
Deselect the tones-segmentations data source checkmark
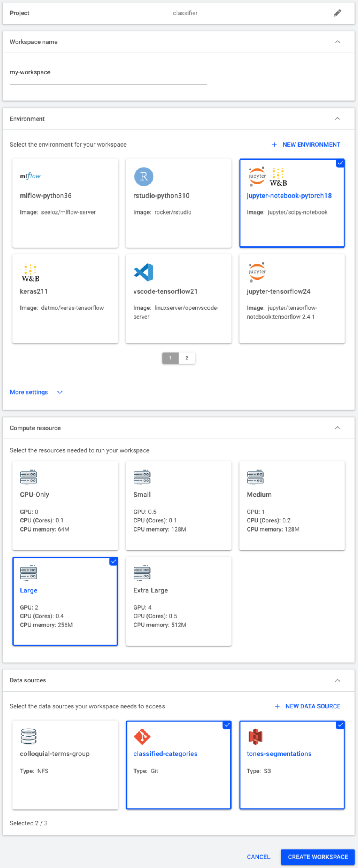[340, 725]
